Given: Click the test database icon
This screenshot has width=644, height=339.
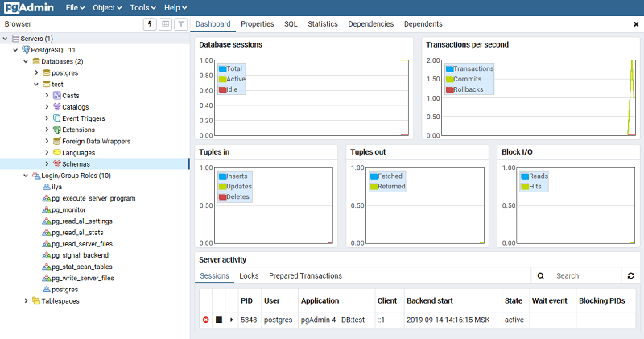Looking at the screenshot, I should pos(47,85).
